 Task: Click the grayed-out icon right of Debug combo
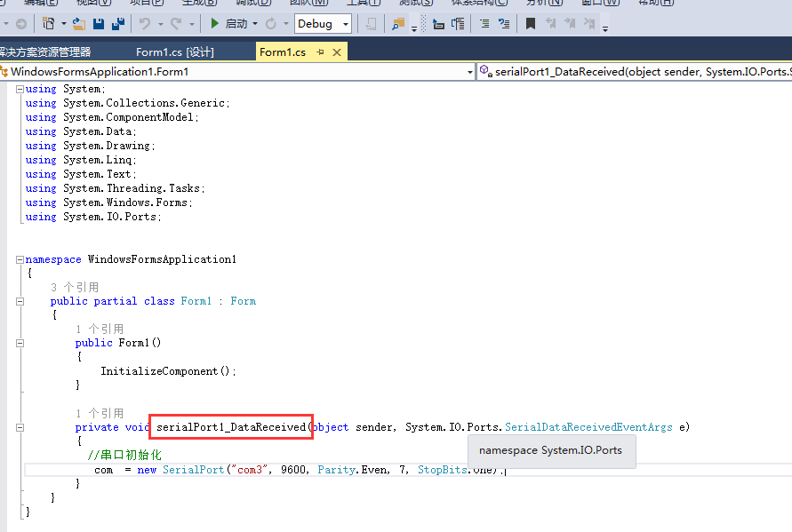point(372,23)
